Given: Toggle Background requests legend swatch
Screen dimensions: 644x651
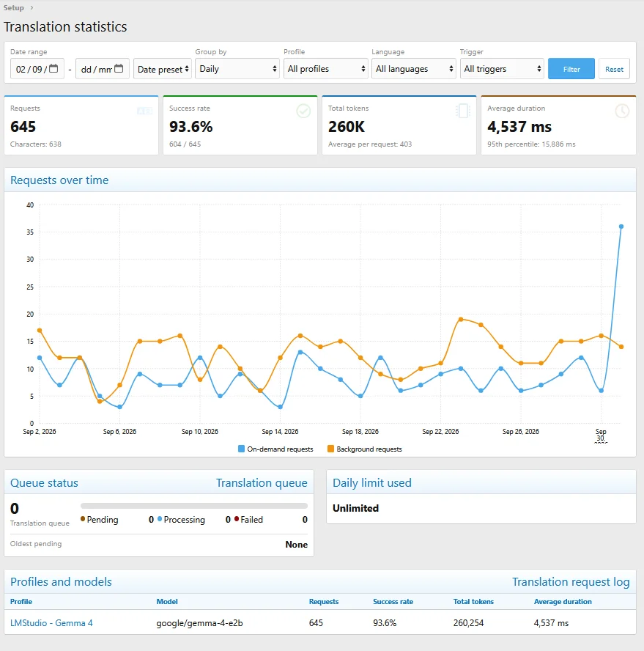Looking at the screenshot, I should [330, 449].
